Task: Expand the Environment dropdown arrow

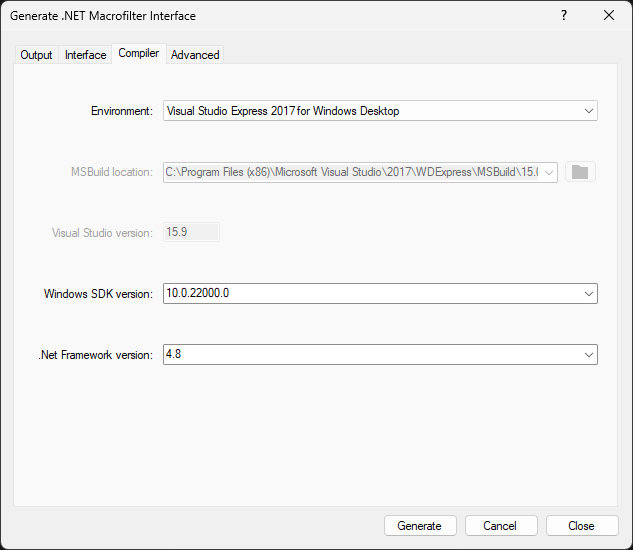Action: coord(588,111)
